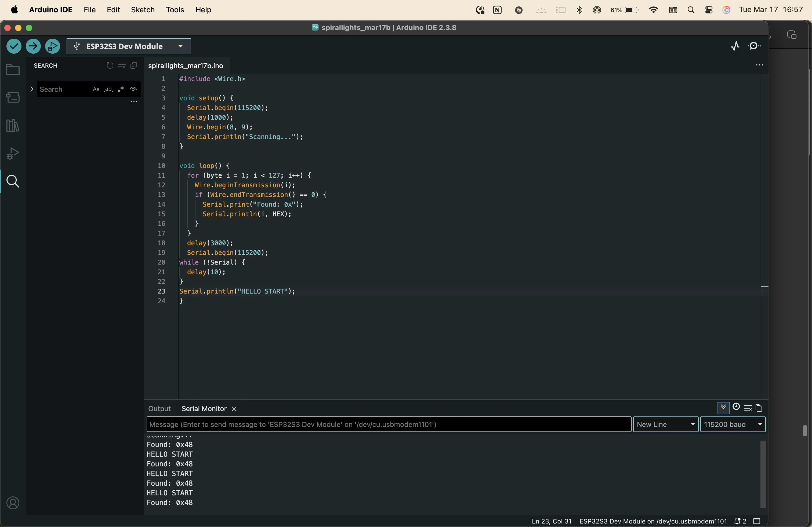Start debugging with the Debug button
The width and height of the screenshot is (812, 527).
pyautogui.click(x=53, y=46)
